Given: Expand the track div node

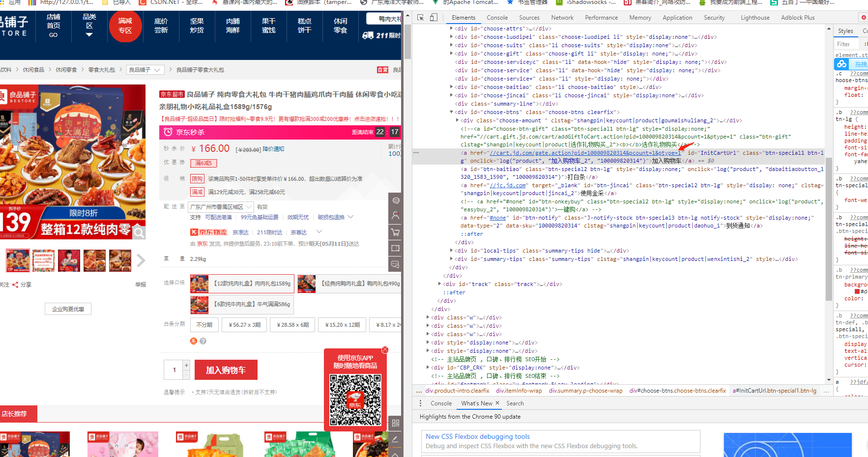Looking at the screenshot, I should (439, 284).
